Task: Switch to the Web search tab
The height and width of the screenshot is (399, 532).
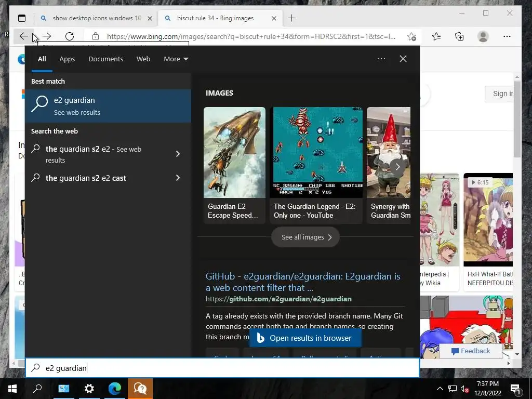Action: 143,59
